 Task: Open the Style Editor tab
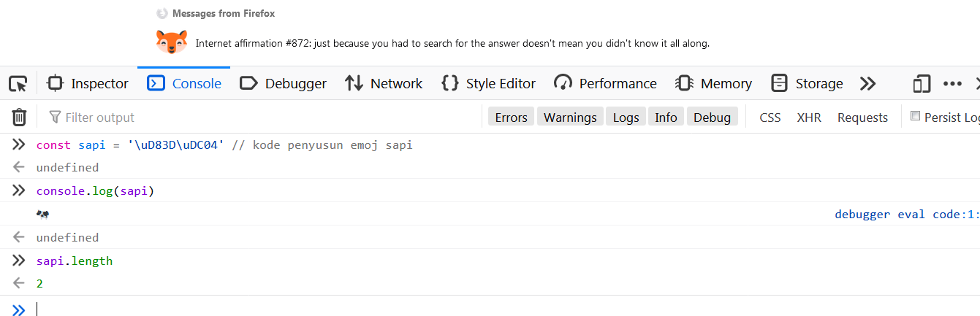(x=489, y=84)
